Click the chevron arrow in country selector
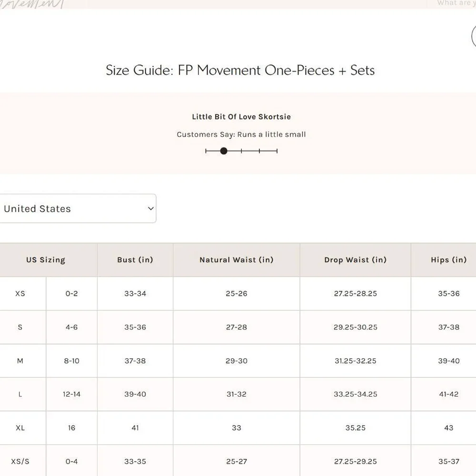The width and height of the screenshot is (476, 476). pos(150,208)
